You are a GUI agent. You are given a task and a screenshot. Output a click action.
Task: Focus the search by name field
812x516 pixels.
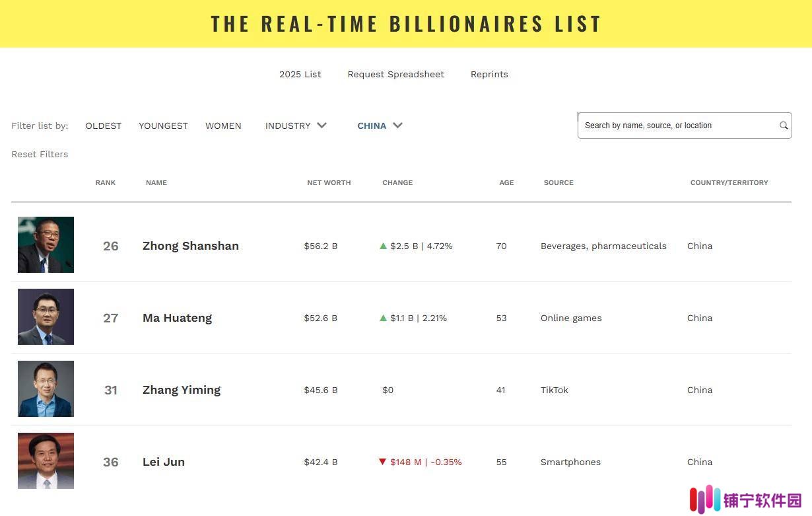679,126
